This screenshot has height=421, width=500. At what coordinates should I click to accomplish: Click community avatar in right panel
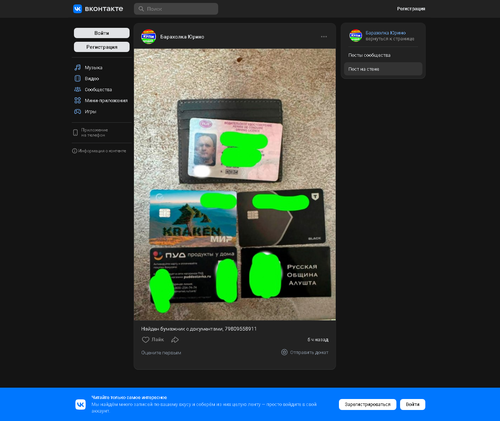pyautogui.click(x=355, y=36)
